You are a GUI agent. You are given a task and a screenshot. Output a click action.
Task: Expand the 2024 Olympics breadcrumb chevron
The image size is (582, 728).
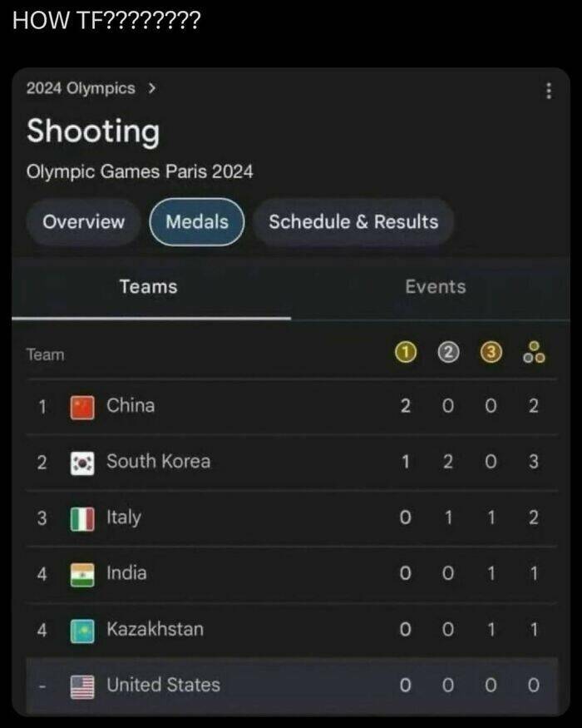150,88
